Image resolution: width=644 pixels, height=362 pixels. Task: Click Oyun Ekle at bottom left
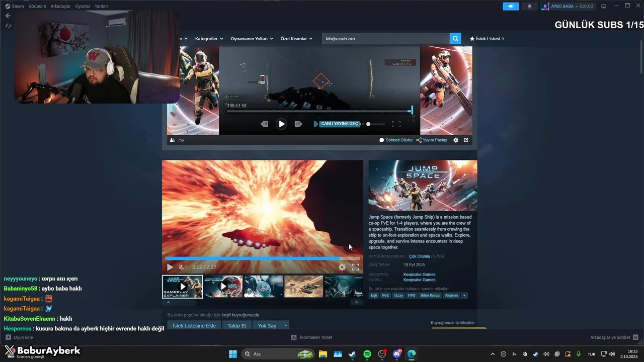[x=19, y=337]
